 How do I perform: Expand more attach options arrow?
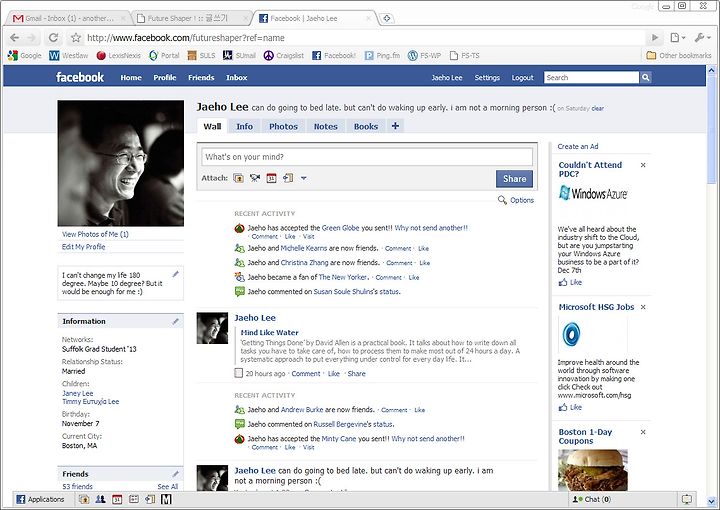pos(304,178)
